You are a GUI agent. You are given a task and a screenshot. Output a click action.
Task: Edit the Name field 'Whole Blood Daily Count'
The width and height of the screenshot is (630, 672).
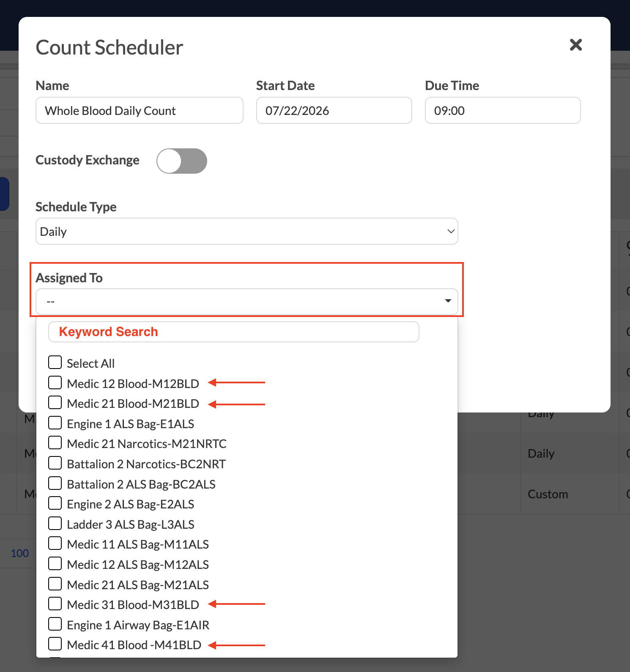click(x=140, y=110)
